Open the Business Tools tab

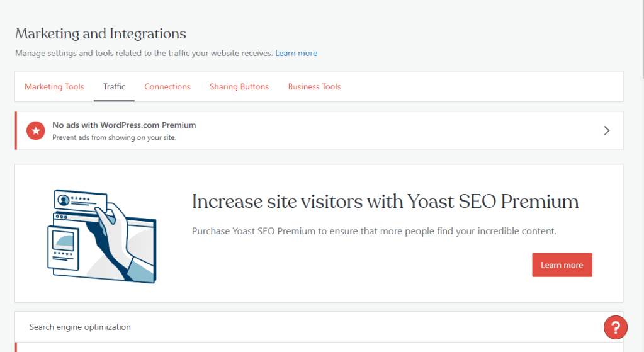(x=314, y=87)
